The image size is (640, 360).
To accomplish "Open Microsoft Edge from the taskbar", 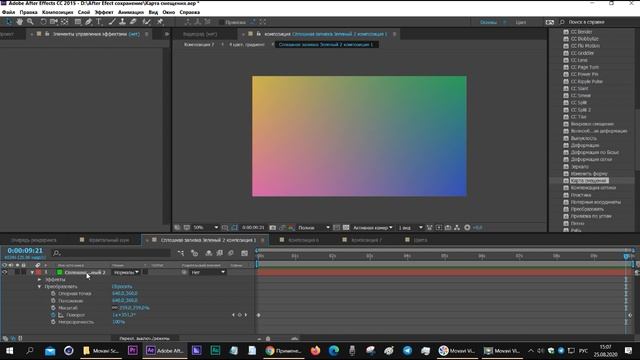I will pos(334,351).
